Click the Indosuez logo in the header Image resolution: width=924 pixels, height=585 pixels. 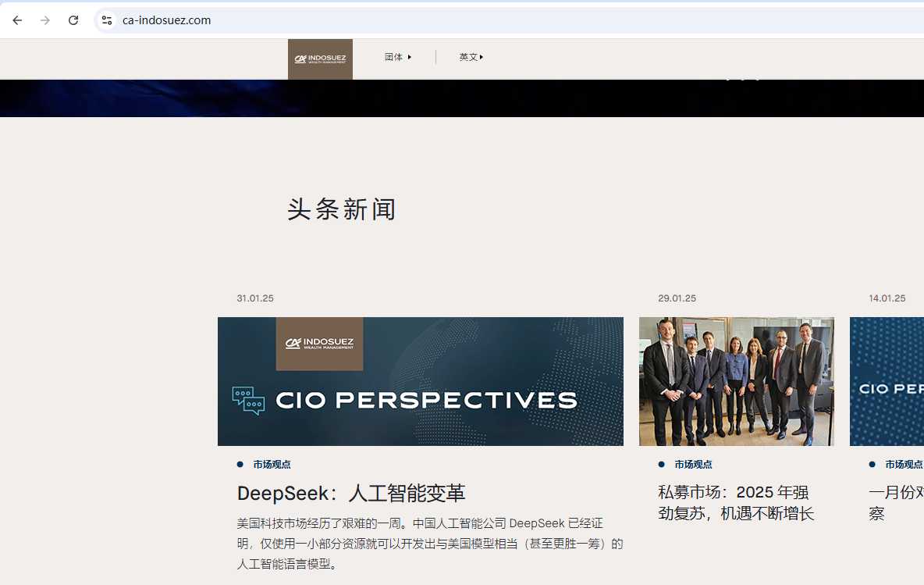[320, 59]
